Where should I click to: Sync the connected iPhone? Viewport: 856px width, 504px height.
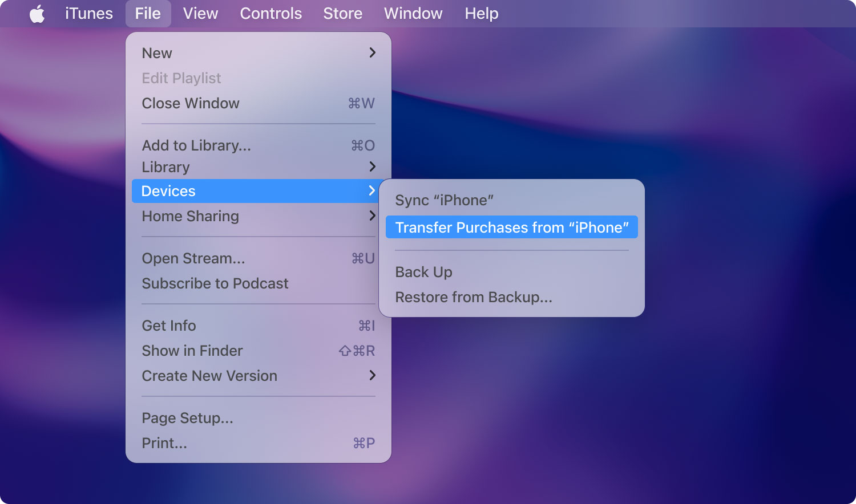(x=444, y=200)
